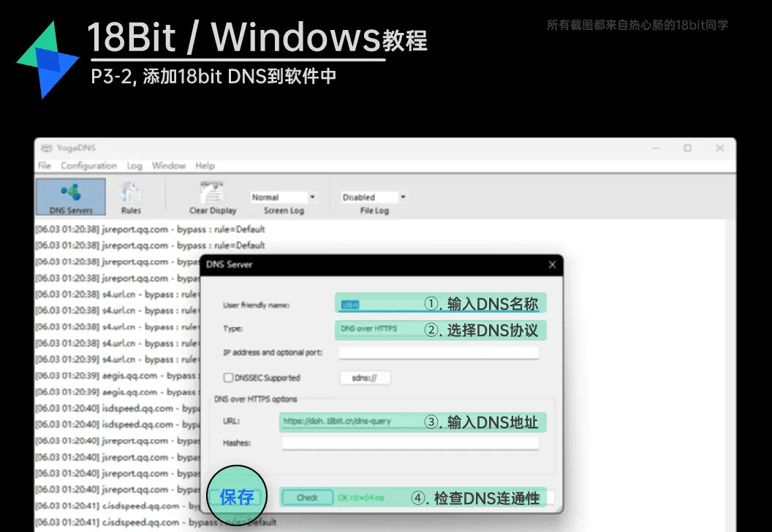This screenshot has height=532, width=772.
Task: Open the File menu
Action: 45,165
